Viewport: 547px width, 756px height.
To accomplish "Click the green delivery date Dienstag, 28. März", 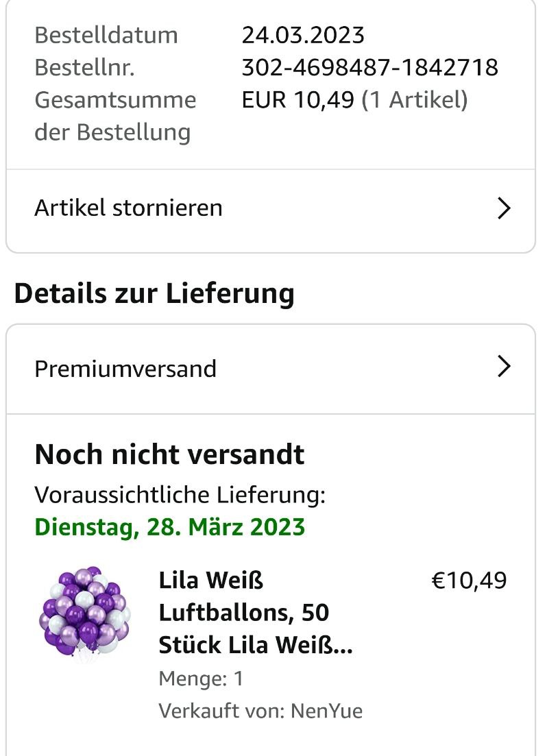I will coord(169,527).
